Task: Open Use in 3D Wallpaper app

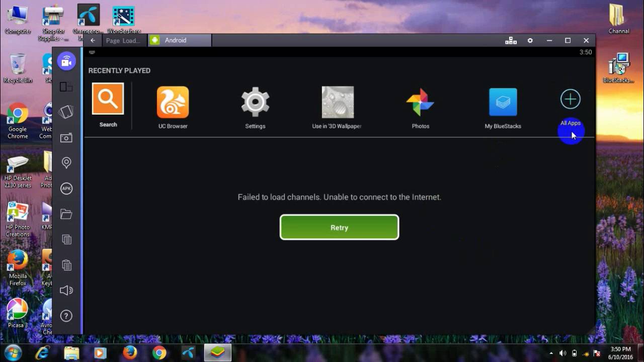Action: point(338,102)
